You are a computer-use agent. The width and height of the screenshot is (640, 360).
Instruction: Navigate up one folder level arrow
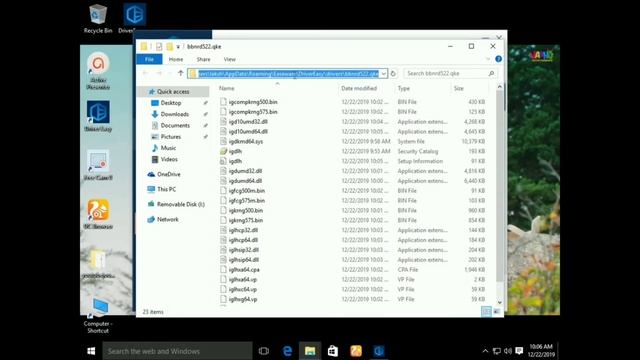[181, 73]
